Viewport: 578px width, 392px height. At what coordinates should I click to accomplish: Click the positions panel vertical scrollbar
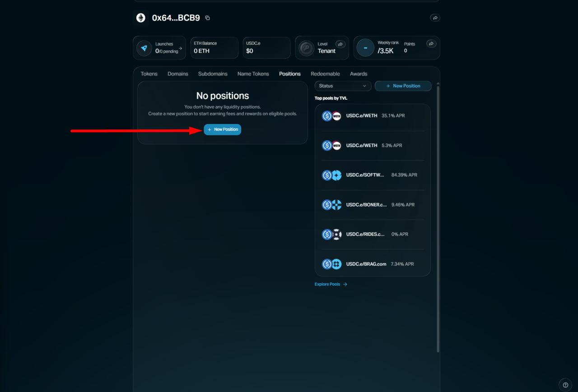click(438, 217)
